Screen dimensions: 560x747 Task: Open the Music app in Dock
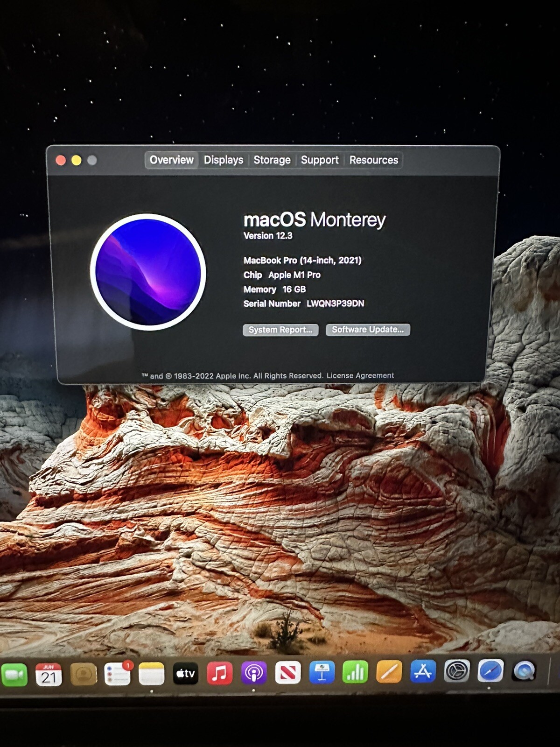click(219, 673)
